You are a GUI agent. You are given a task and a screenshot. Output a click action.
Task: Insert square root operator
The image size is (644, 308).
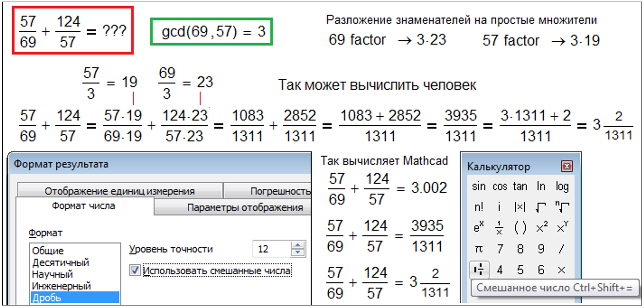pyautogui.click(x=541, y=207)
